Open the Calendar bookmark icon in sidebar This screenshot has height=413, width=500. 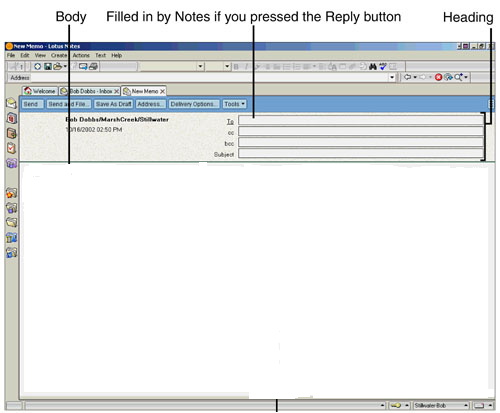tap(11, 118)
